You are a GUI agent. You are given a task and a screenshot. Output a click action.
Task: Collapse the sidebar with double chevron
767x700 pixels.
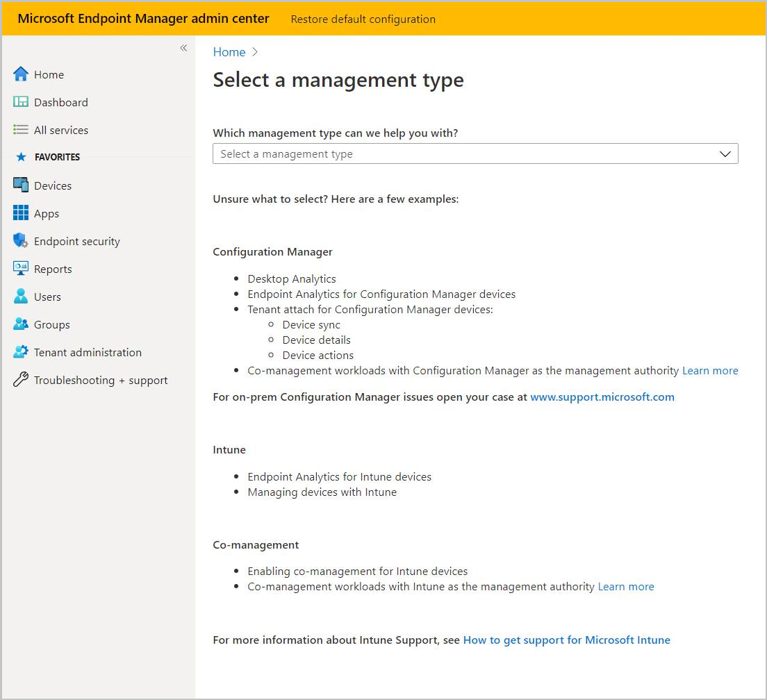(x=183, y=48)
